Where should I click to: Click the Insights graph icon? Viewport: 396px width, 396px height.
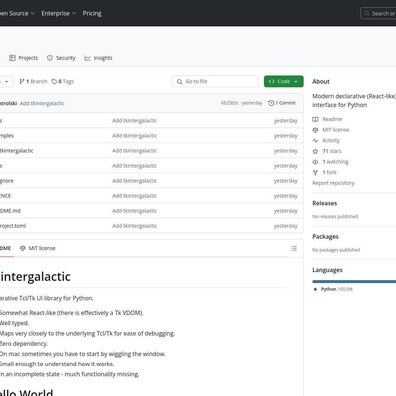(87, 58)
